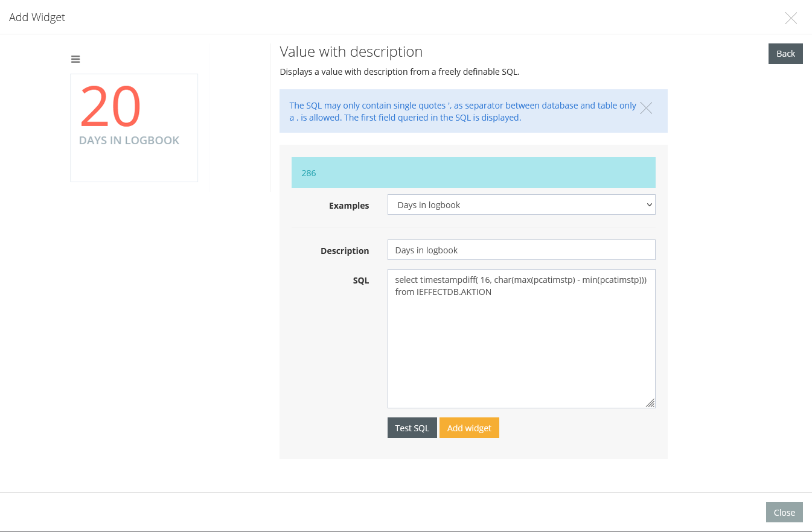Click the Value with description heading
This screenshot has width=812, height=532.
point(351,52)
